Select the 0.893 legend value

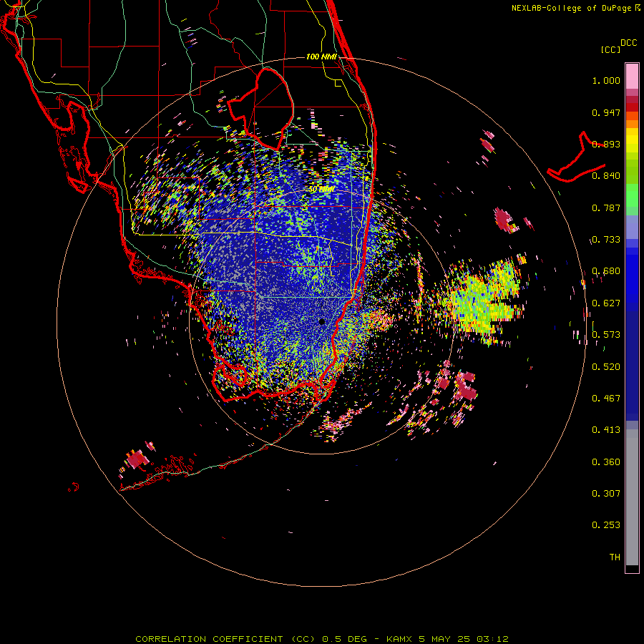[x=606, y=144]
